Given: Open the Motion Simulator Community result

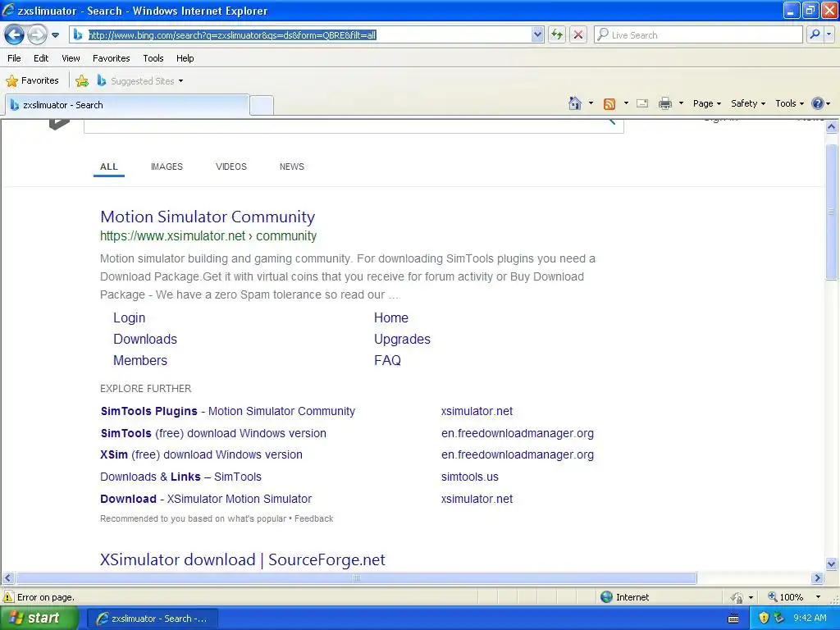Looking at the screenshot, I should tap(208, 217).
